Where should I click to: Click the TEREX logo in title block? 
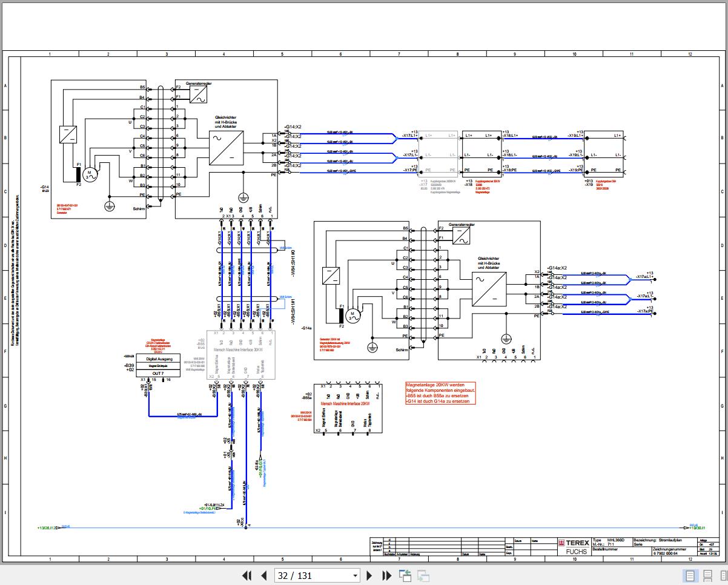574,543
